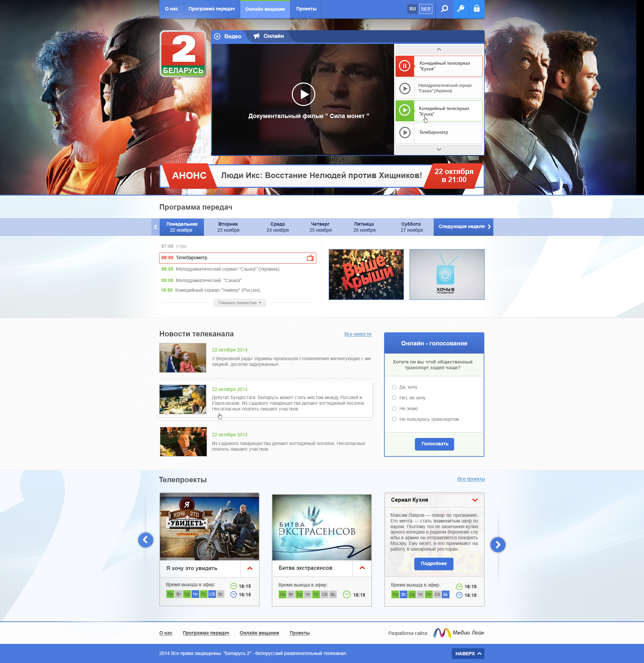Click the Голосовать vote button
The image size is (644, 663).
pyautogui.click(x=434, y=444)
